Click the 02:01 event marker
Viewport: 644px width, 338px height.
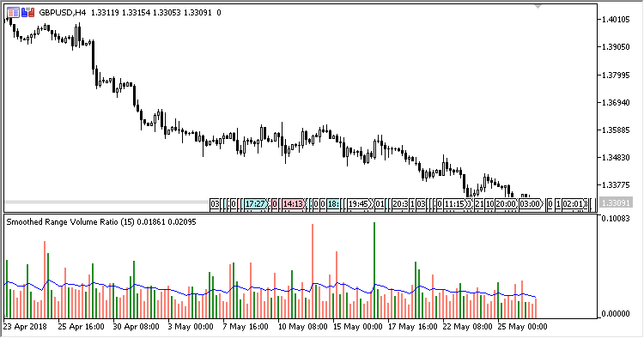(x=573, y=204)
